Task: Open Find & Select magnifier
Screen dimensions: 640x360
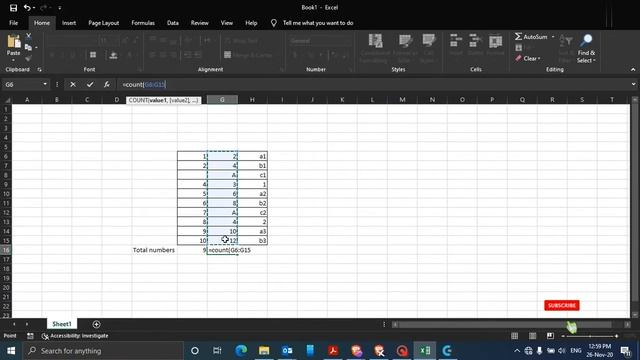Action: coord(586,48)
